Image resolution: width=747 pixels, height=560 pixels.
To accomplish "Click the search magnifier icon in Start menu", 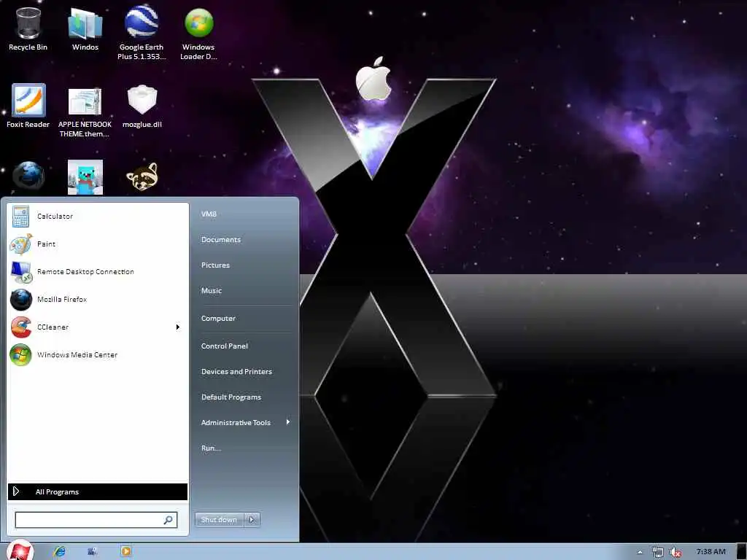I will (x=169, y=520).
